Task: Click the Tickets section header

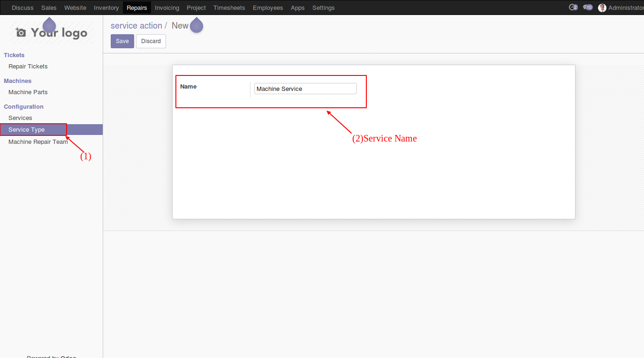Action: pyautogui.click(x=14, y=55)
